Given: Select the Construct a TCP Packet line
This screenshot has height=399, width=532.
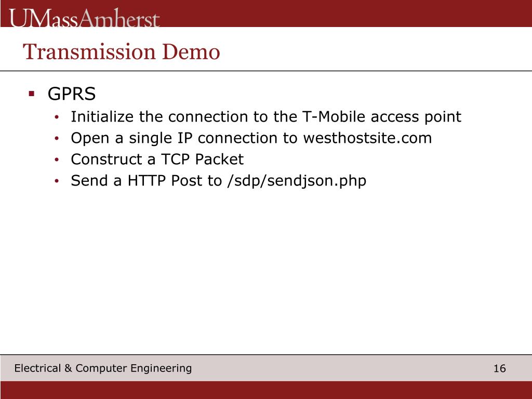Looking at the screenshot, I should 157,159.
